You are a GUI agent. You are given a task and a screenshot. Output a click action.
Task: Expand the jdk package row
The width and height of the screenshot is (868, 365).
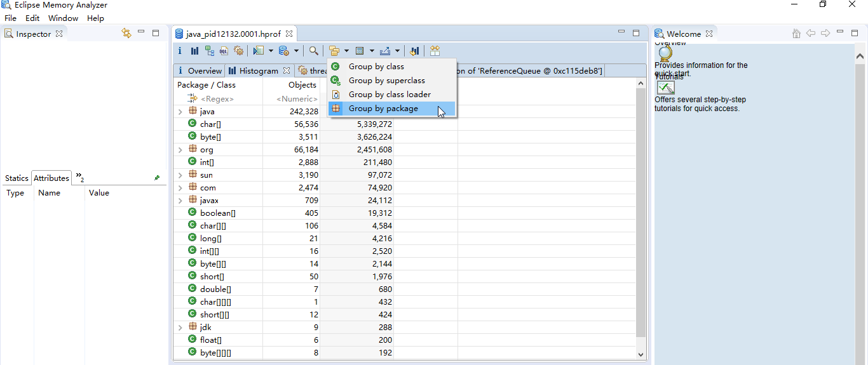point(180,328)
